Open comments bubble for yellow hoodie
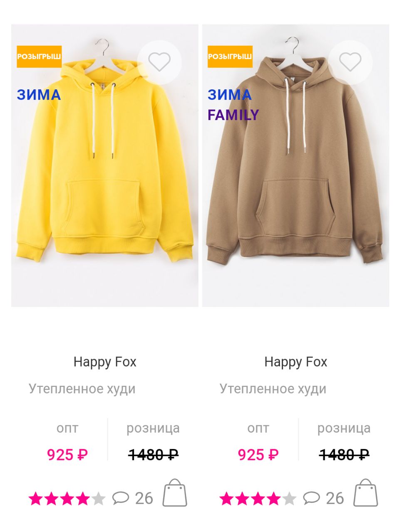The image size is (404, 532). point(121,498)
